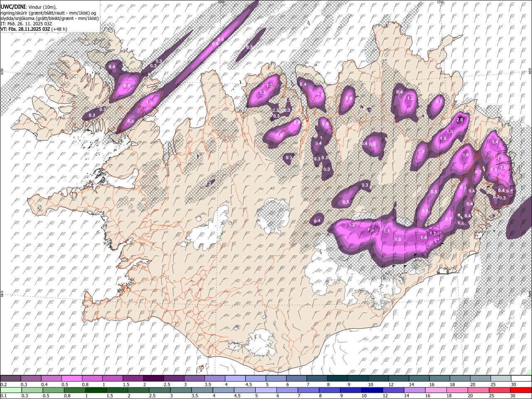Viewport: 532px width, 399px height.
Task: Pick dark purple 2 swatch in snow legend
Action: tap(153, 378)
